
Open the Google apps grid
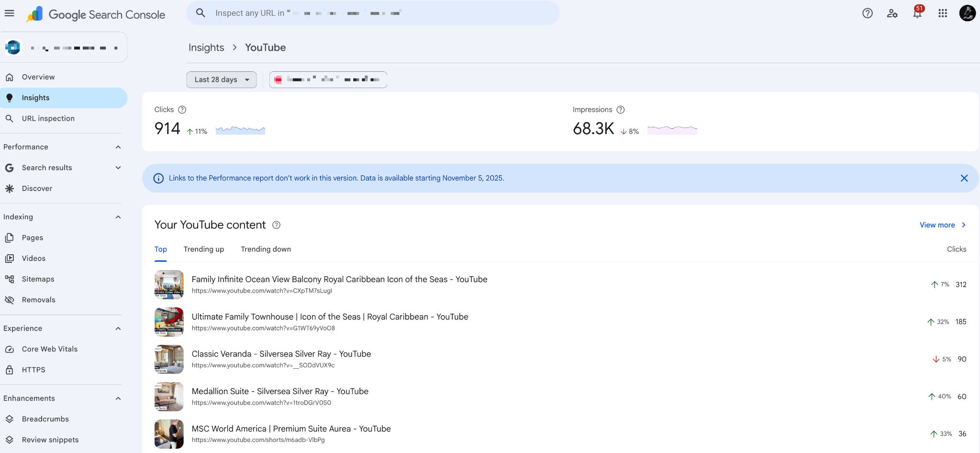pos(943,13)
